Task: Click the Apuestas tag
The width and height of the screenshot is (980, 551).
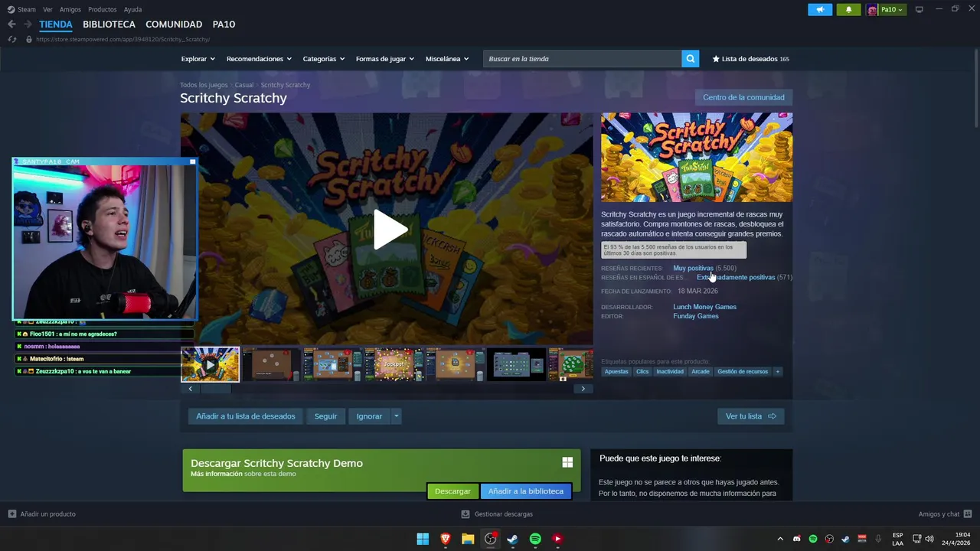Action: point(616,372)
